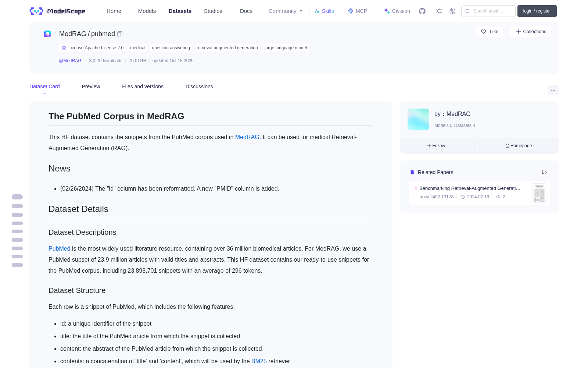Click the MCP diamond icon
588x368 pixels.
[x=351, y=11]
